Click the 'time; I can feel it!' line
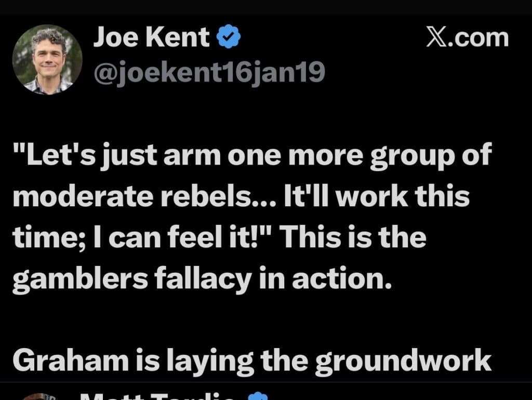The image size is (532, 400). [x=220, y=237]
